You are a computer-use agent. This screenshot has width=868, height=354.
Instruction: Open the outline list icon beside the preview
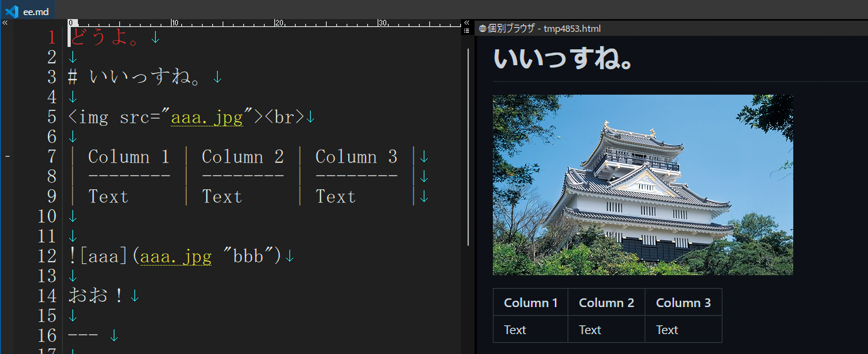[467, 31]
